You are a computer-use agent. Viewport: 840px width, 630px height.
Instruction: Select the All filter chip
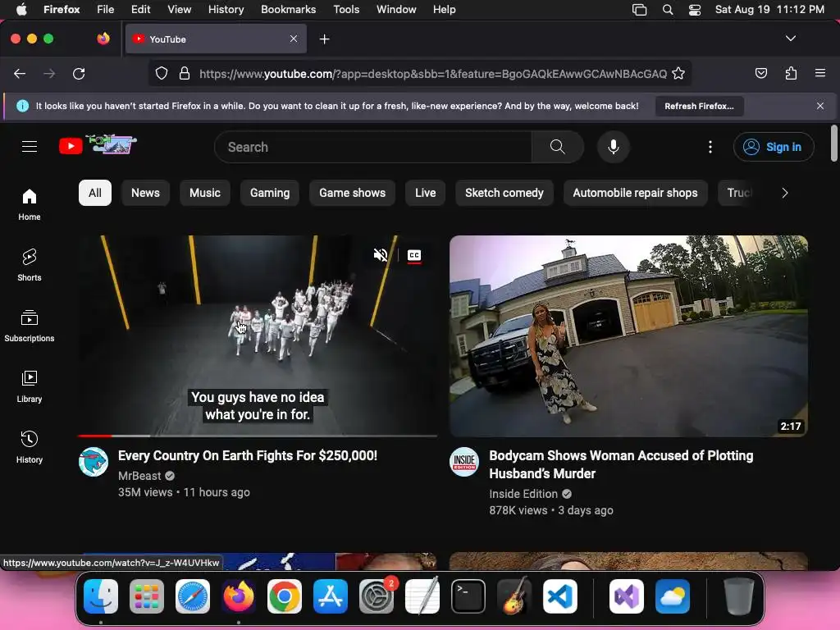[95, 193]
